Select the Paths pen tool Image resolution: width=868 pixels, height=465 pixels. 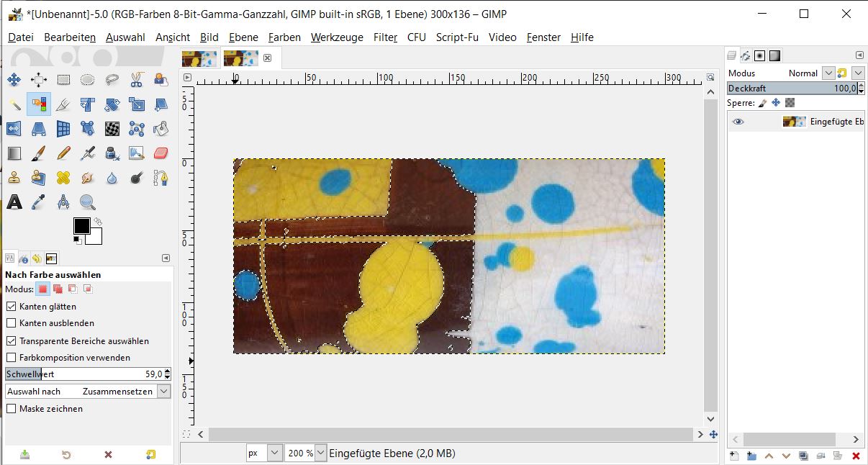coord(161,178)
